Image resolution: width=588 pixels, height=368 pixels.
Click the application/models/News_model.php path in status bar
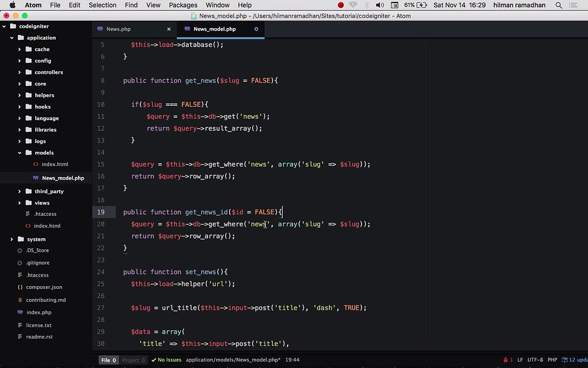[x=233, y=360]
